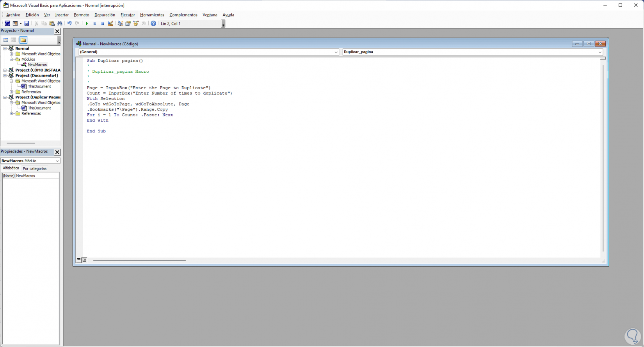The height and width of the screenshot is (347, 644).
Task: Open the Properties Window toolbar icon
Action: pos(128,23)
